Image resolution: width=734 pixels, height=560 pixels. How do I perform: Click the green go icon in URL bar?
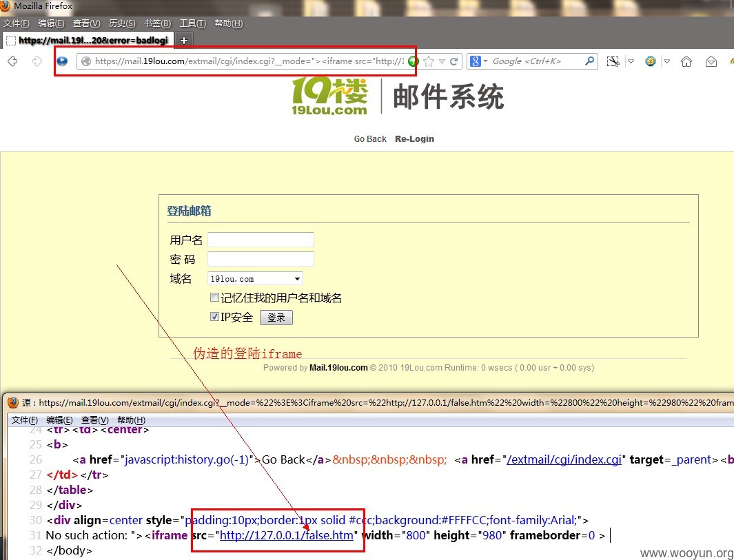413,61
